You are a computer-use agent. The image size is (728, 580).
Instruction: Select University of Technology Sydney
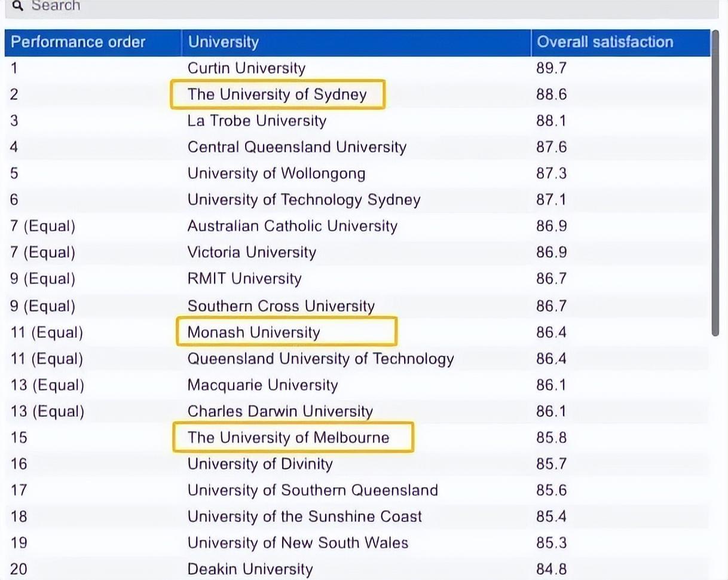pos(304,200)
